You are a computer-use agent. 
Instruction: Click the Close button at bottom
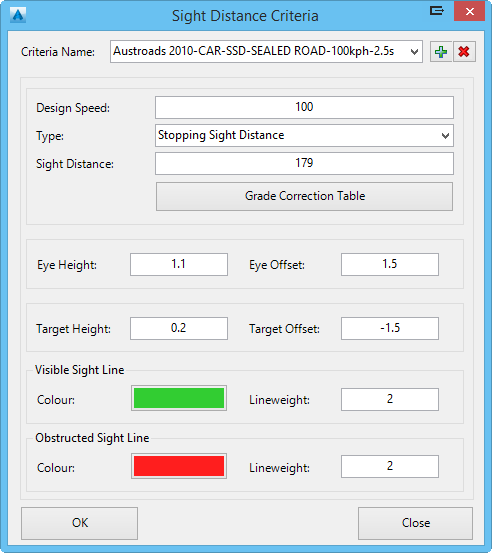point(415,523)
